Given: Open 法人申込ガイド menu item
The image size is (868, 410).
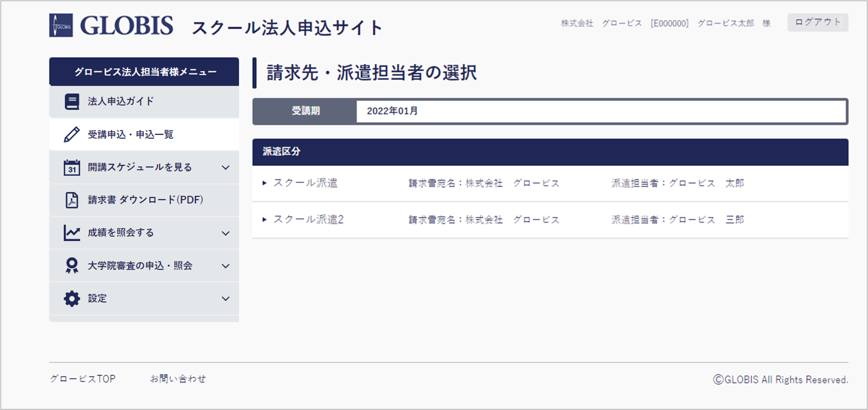Looking at the screenshot, I should tap(144, 102).
